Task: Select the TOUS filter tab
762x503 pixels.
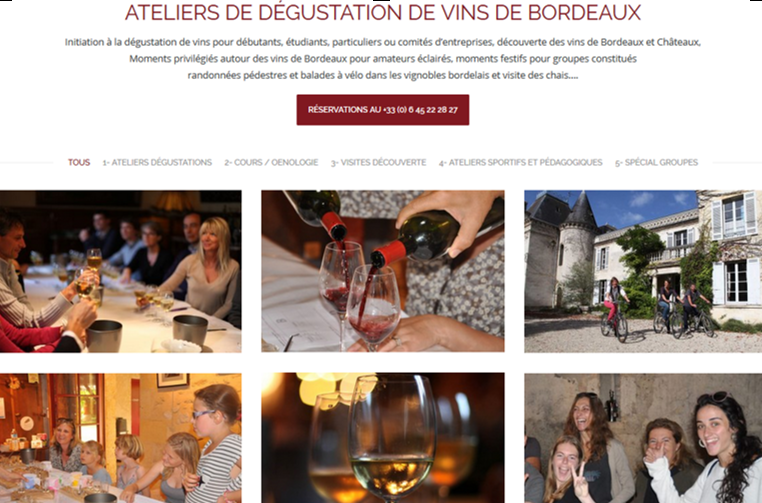Action: point(79,162)
